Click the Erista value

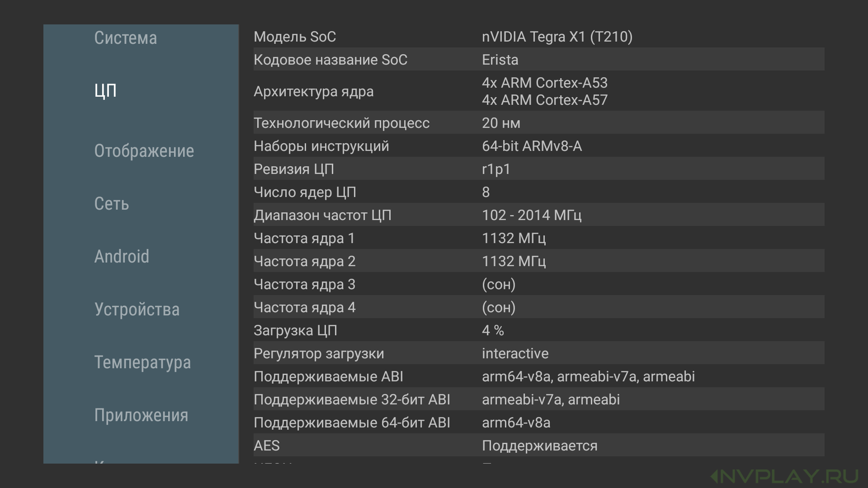(x=500, y=60)
